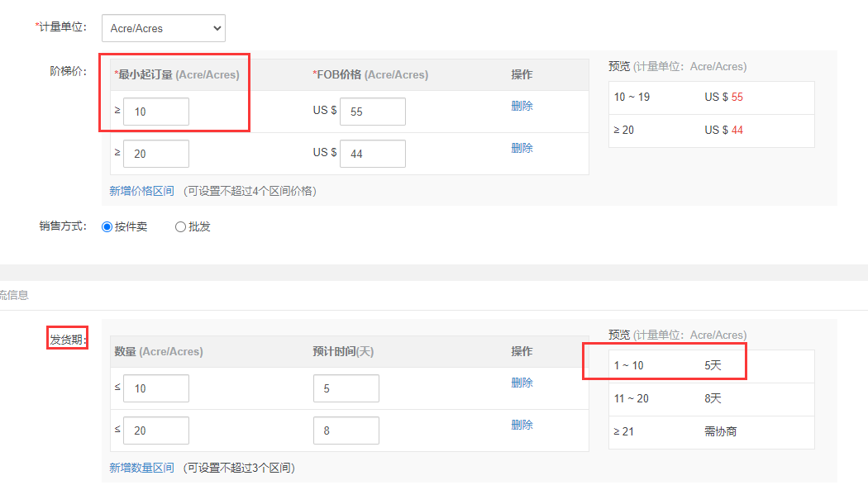Image resolution: width=868 pixels, height=490 pixels.
Task: Edit the 发货期 quantity field showing 20
Action: click(155, 431)
